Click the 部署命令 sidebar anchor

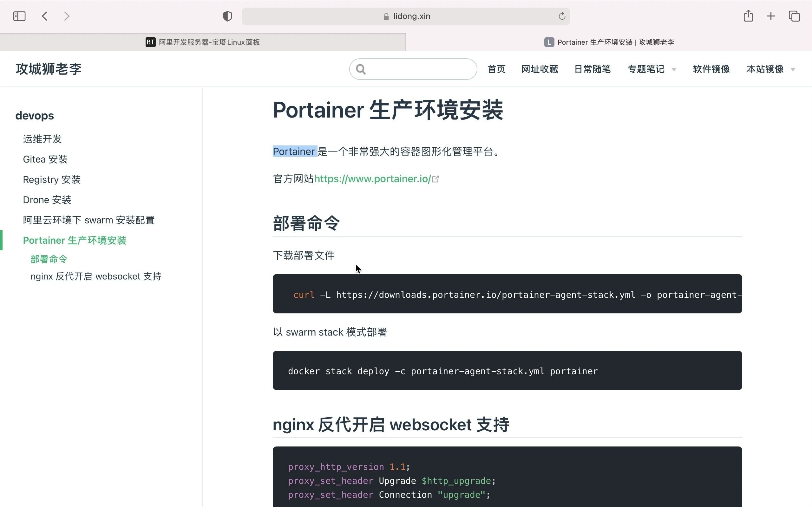(x=49, y=259)
